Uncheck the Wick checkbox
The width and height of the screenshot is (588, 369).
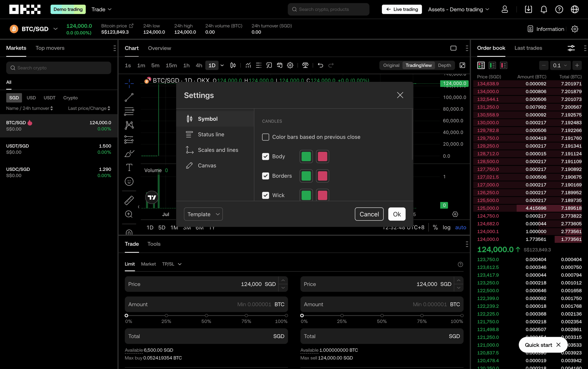[266, 195]
